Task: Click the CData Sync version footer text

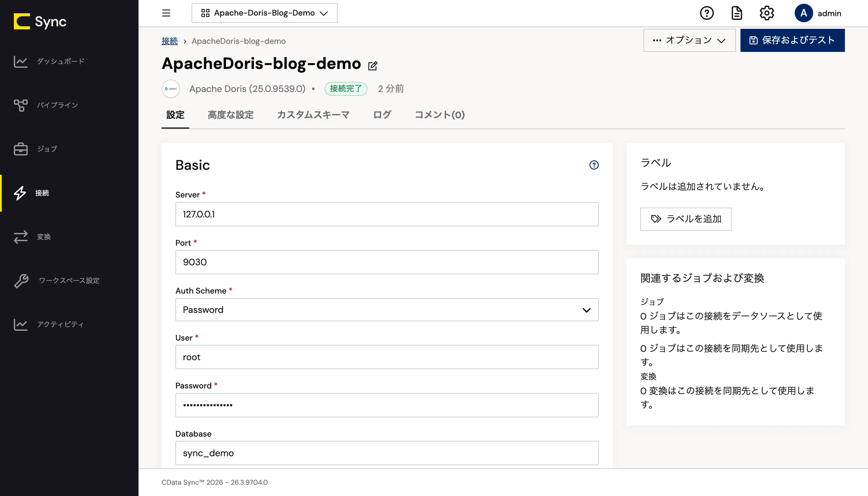Action: click(214, 482)
